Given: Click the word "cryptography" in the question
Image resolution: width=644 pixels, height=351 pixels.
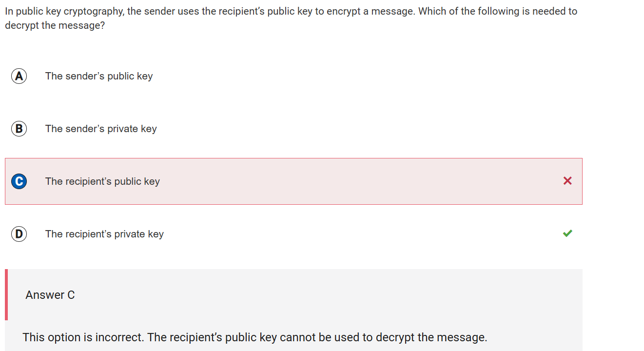Looking at the screenshot, I should 94,11.
